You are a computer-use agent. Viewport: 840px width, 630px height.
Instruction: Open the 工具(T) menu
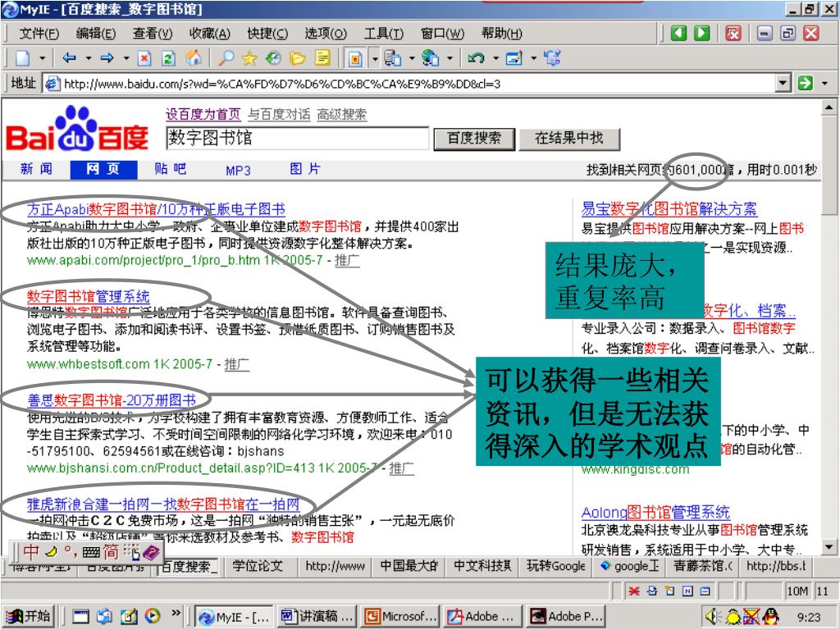point(384,34)
